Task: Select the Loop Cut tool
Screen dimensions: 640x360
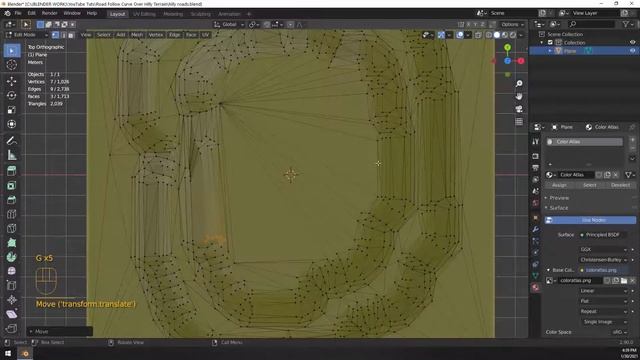Action: tap(12, 214)
